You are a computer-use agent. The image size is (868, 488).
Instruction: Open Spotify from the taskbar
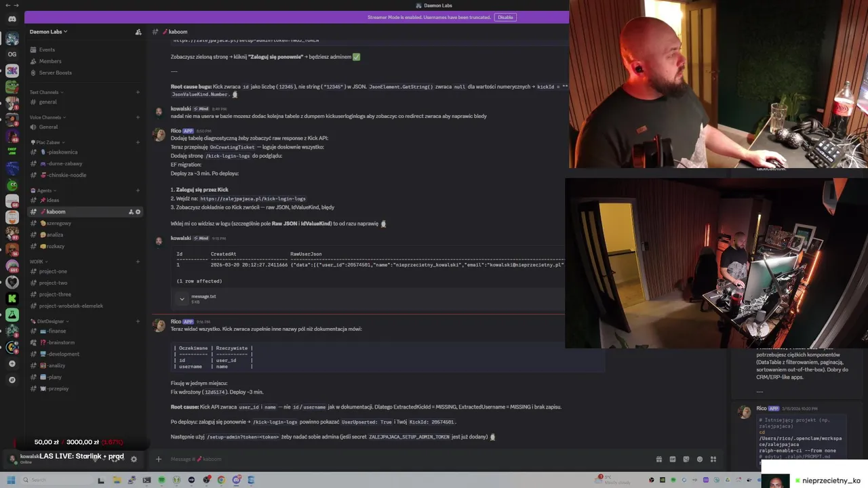[x=161, y=480]
